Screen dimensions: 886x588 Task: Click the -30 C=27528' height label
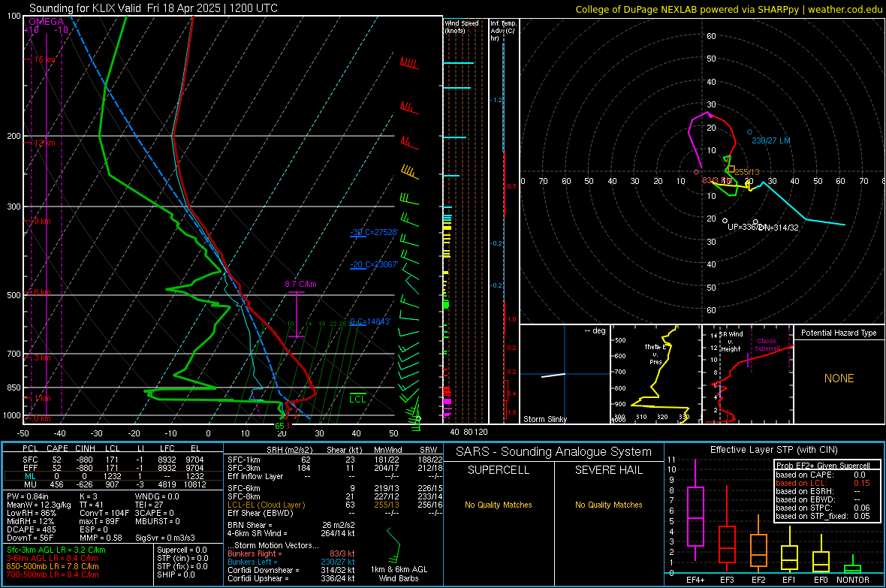pyautogui.click(x=374, y=232)
